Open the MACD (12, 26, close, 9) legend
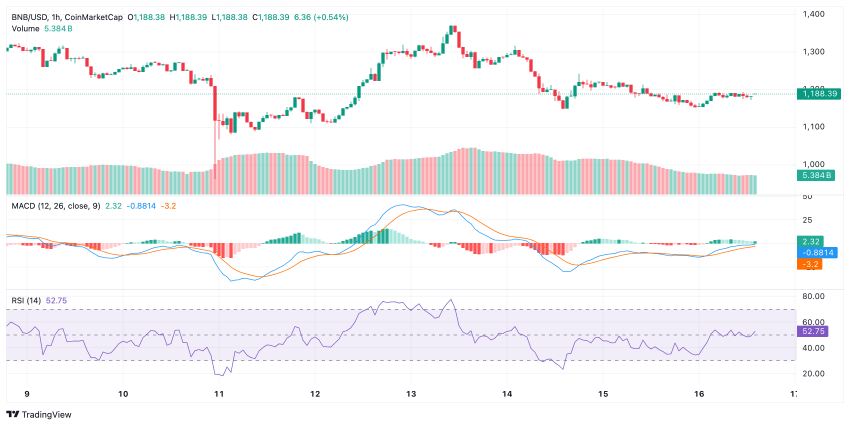The image size is (850, 426). coord(57,206)
